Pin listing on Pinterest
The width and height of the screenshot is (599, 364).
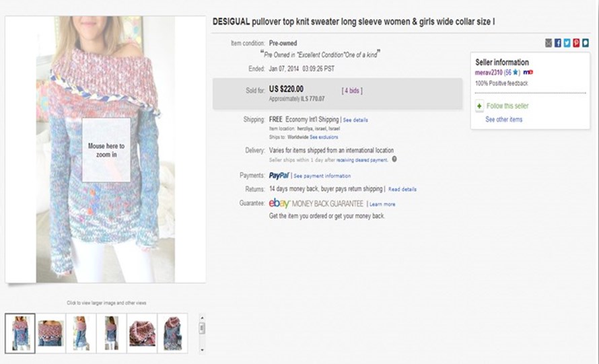[x=577, y=43]
